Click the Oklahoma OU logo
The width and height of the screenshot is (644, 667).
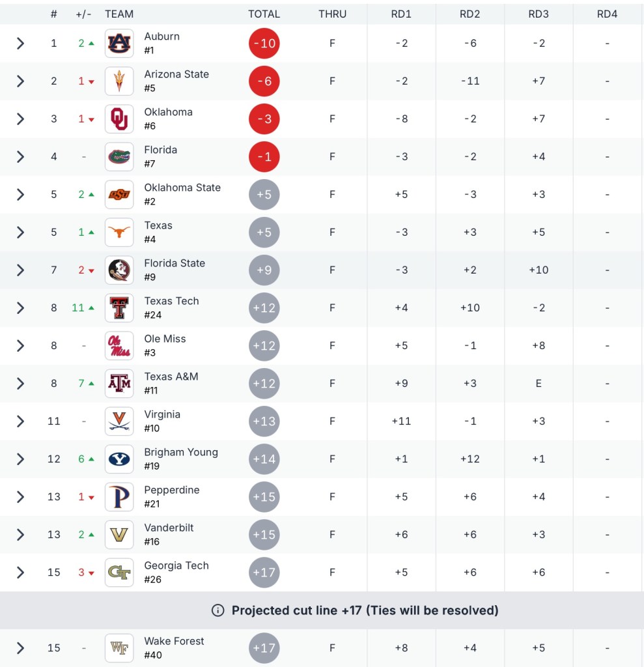pos(119,119)
